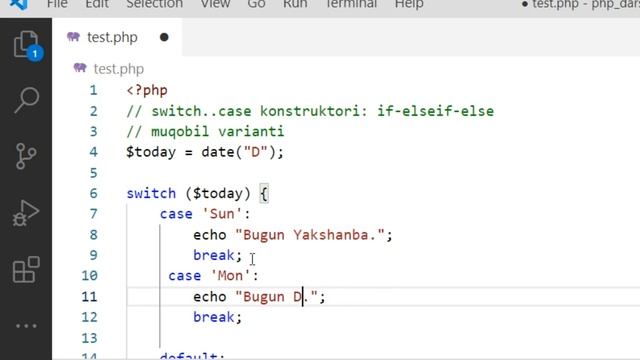Open the Selection menu
Screen dimensions: 640x360
pos(154,4)
